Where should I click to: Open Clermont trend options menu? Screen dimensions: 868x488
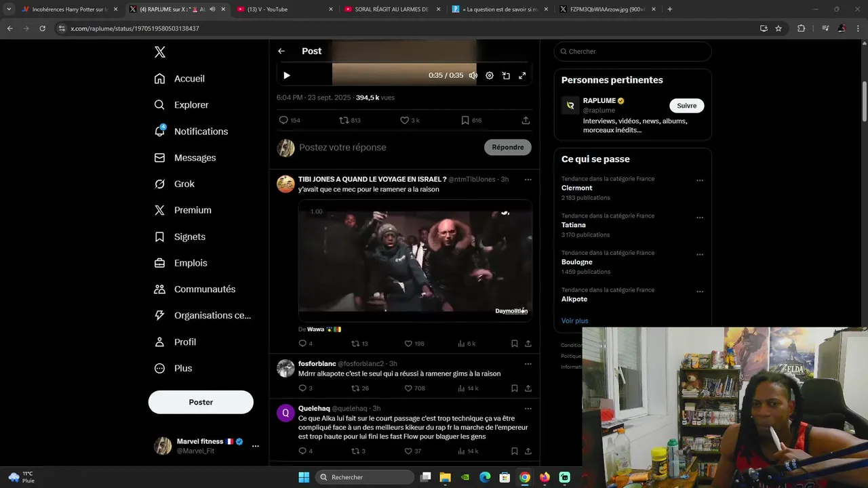[700, 180]
